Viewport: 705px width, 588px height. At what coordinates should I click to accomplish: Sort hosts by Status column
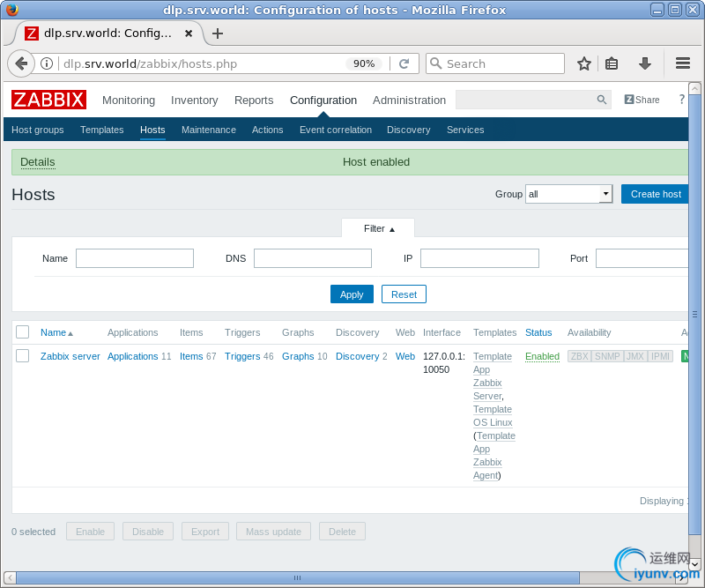coord(538,332)
